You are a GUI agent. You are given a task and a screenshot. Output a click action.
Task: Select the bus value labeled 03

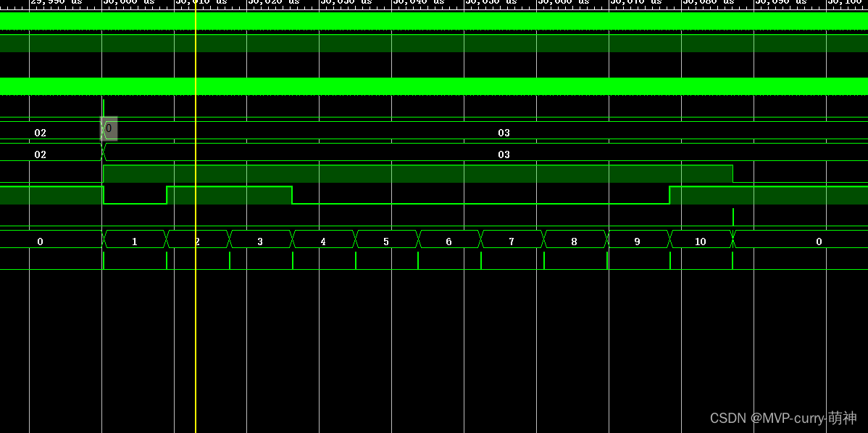(x=504, y=132)
